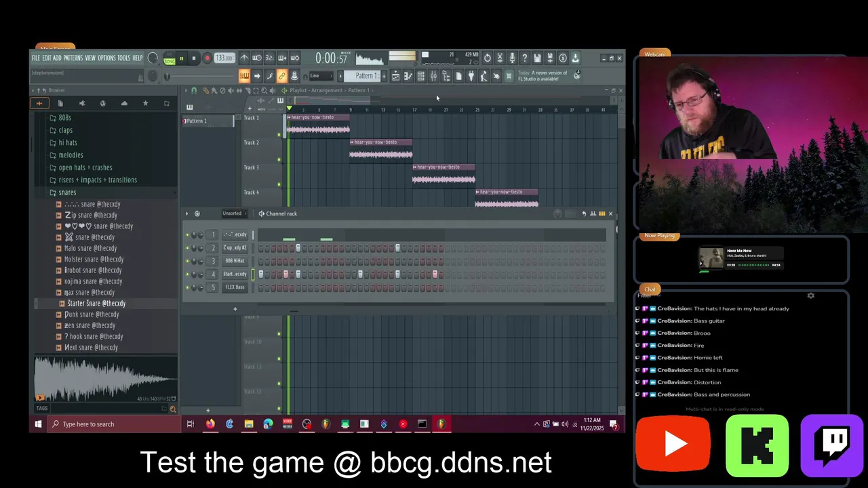Click the Z up..xdy #2 channel button
868x488 pixels.
[x=235, y=247]
